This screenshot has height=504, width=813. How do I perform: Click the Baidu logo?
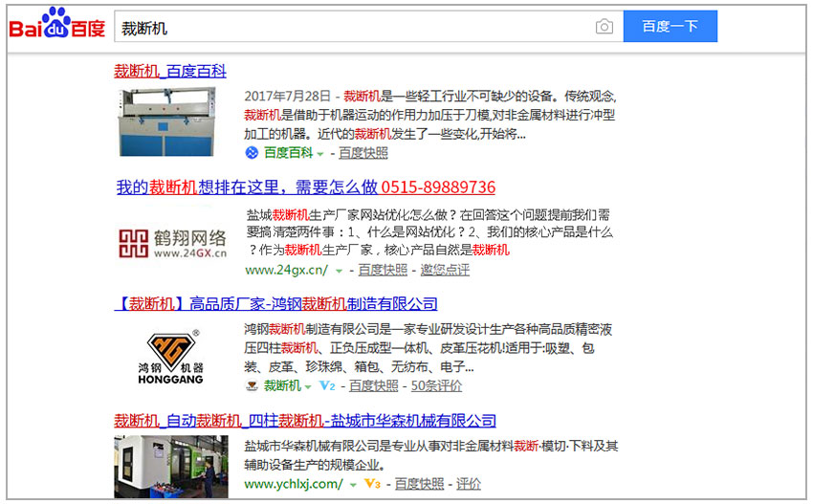coord(57,25)
